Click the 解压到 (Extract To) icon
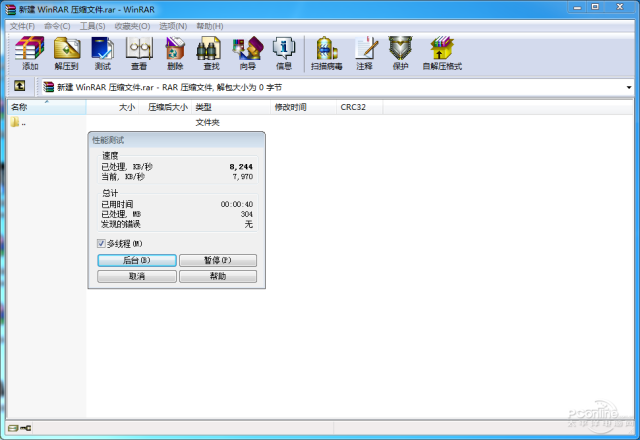Screen dimensions: 640x440 [x=66, y=52]
